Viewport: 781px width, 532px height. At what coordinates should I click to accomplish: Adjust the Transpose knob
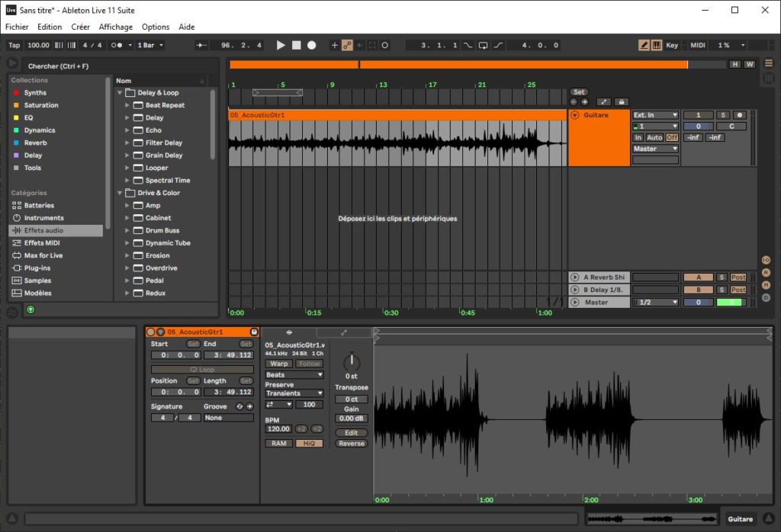(352, 362)
